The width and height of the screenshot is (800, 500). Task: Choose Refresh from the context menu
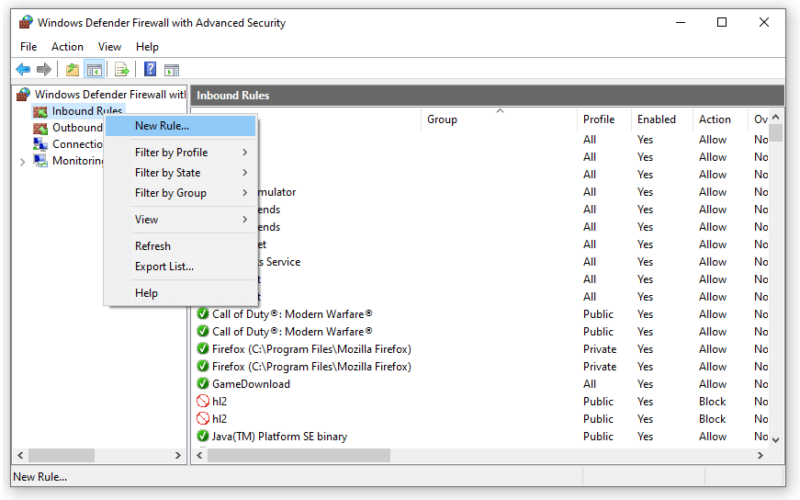click(x=181, y=246)
